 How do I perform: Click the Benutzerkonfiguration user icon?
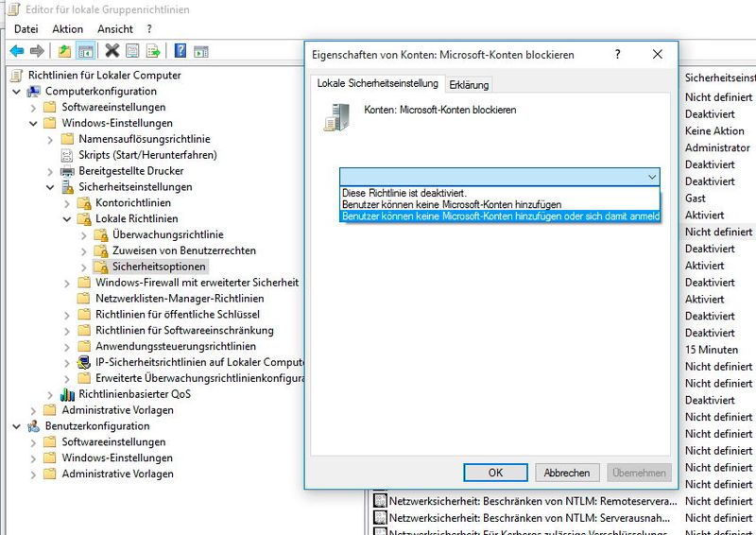tap(34, 426)
